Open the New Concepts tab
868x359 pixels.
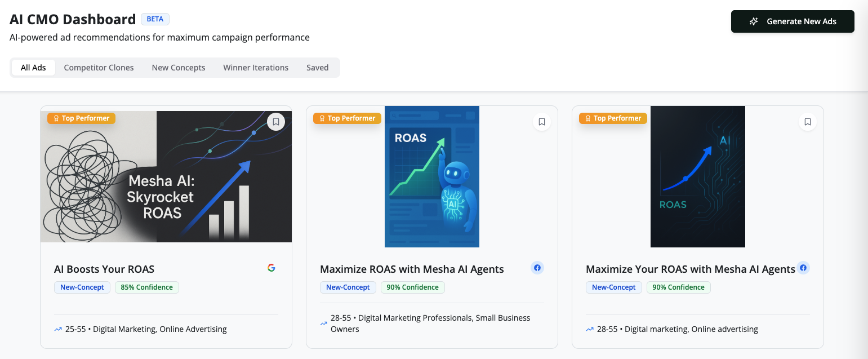[178, 67]
